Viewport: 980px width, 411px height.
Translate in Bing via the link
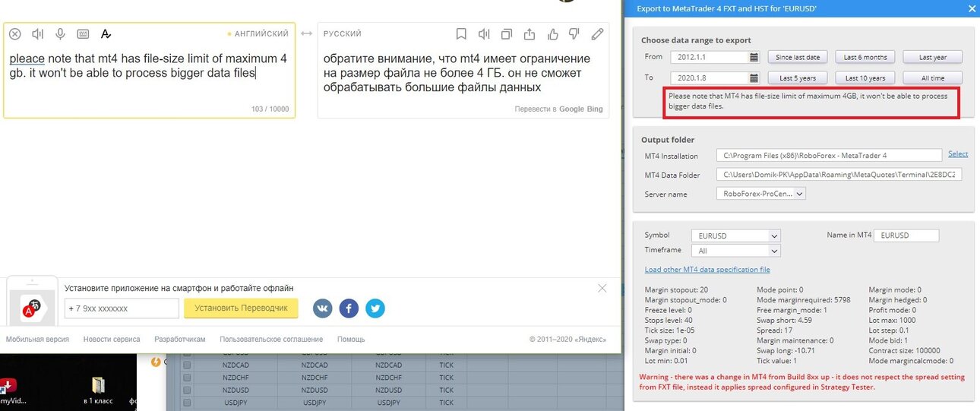pyautogui.click(x=595, y=109)
